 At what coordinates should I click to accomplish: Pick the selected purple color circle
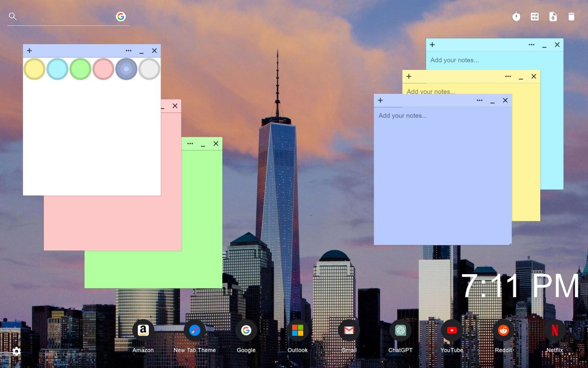tap(126, 69)
